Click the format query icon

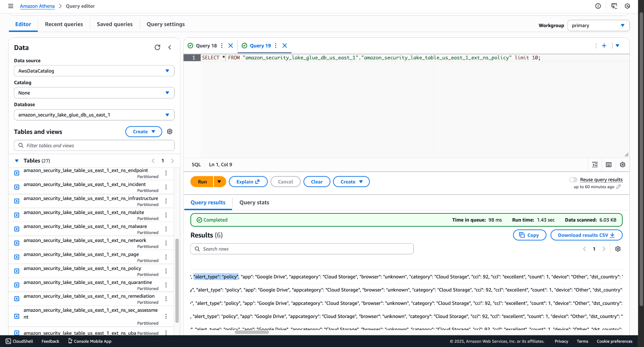click(595, 165)
